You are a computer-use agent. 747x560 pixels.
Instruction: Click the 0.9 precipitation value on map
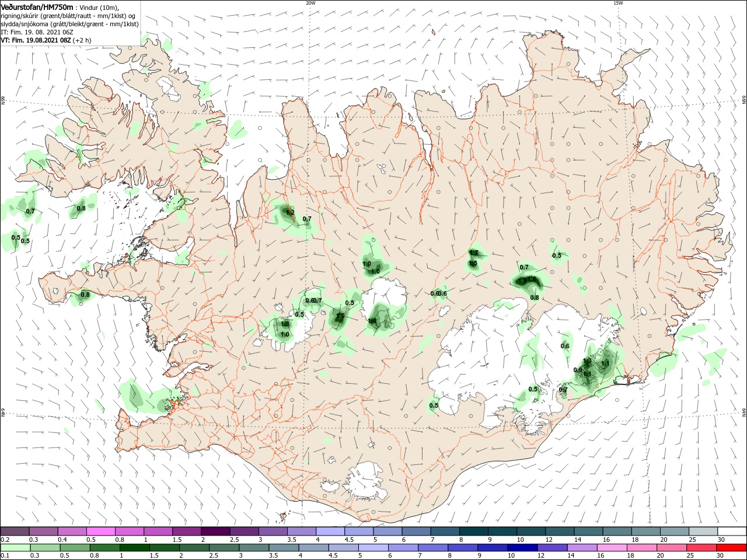pos(578,370)
